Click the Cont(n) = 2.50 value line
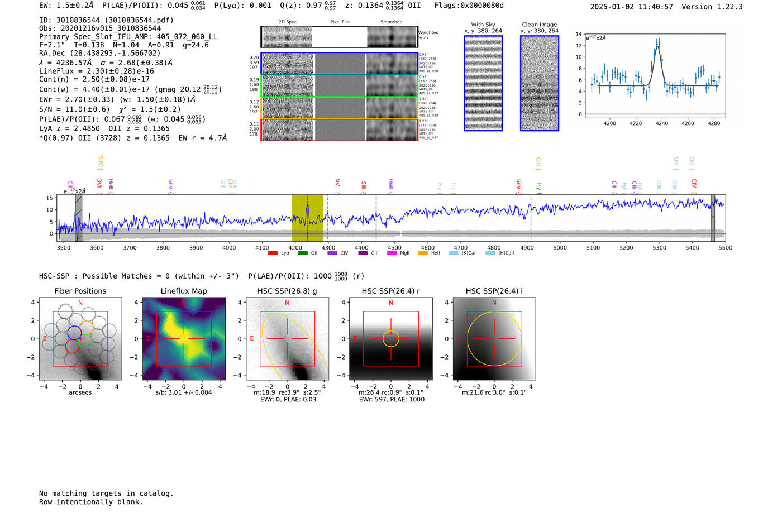 coord(94,79)
